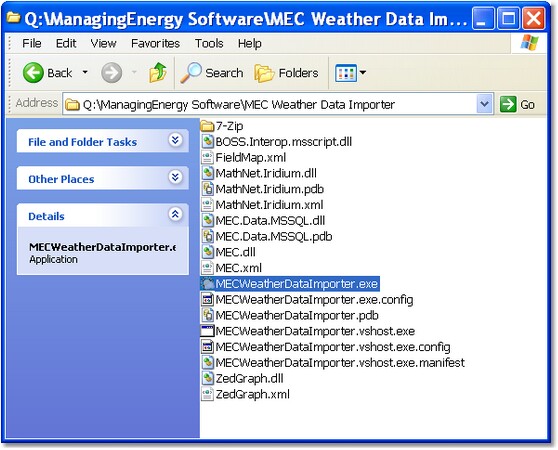Image resolution: width=558 pixels, height=450 pixels.
Task: Click the ZedGraph.dll file icon
Action: [207, 378]
